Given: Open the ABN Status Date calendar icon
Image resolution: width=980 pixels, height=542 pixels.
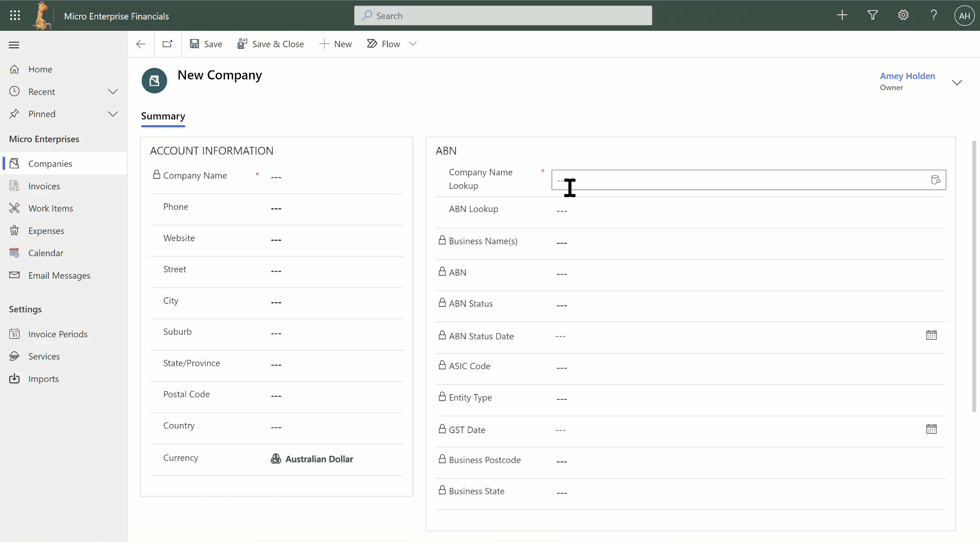Looking at the screenshot, I should click(931, 336).
